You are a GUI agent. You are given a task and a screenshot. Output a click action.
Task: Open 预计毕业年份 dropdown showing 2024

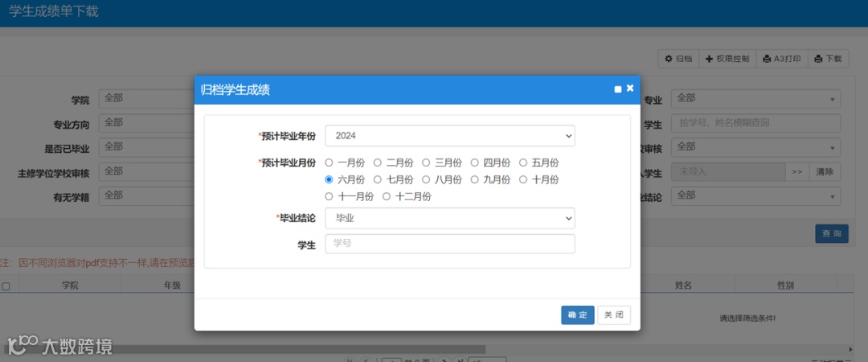point(449,136)
